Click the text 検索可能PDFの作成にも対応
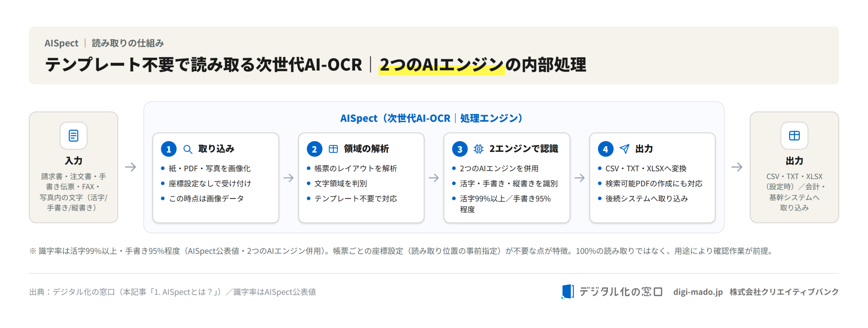Screen dimensions: 868x328 pos(654,184)
